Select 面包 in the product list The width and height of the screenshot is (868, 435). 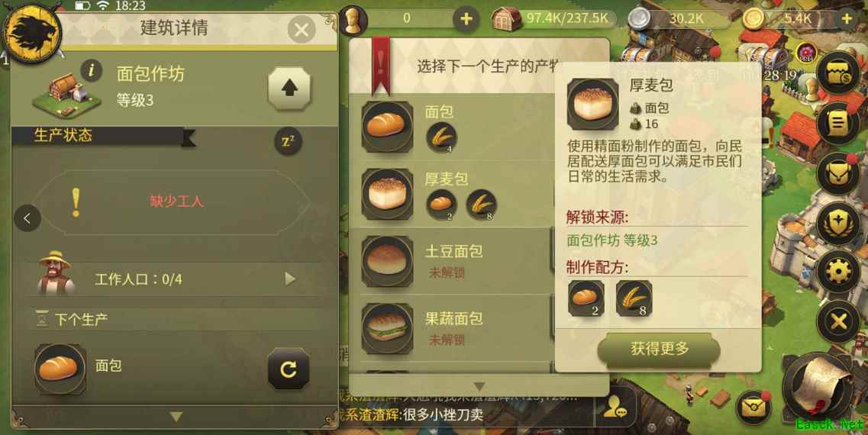coord(452,127)
